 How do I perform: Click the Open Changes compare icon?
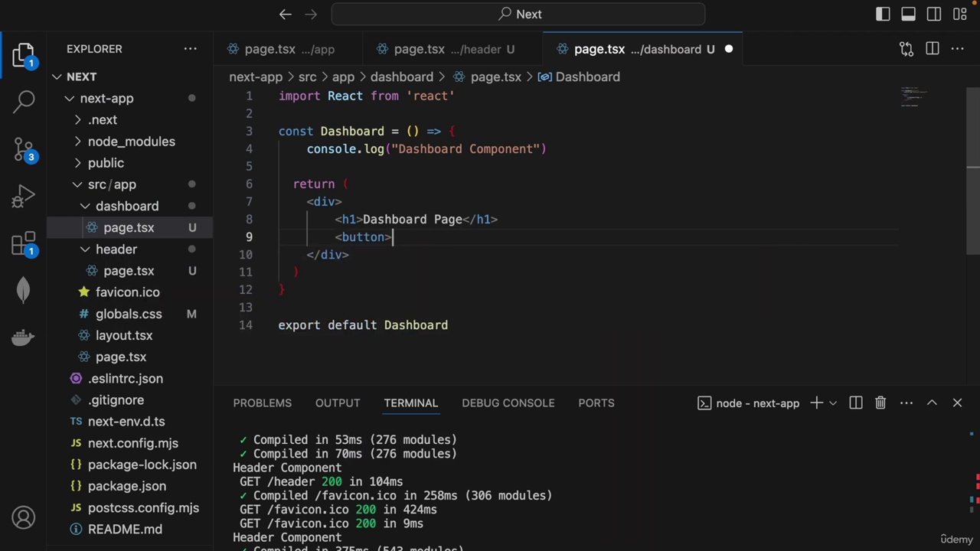click(906, 49)
